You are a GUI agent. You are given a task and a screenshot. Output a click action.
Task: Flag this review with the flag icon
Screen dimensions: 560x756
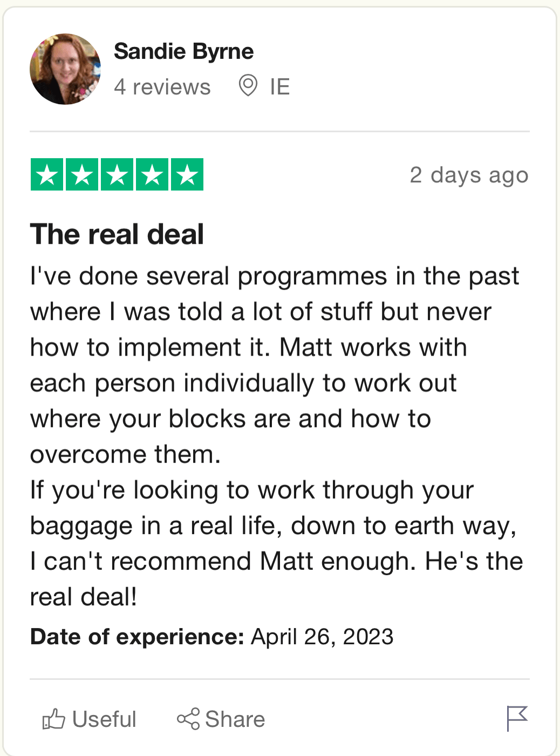click(517, 719)
